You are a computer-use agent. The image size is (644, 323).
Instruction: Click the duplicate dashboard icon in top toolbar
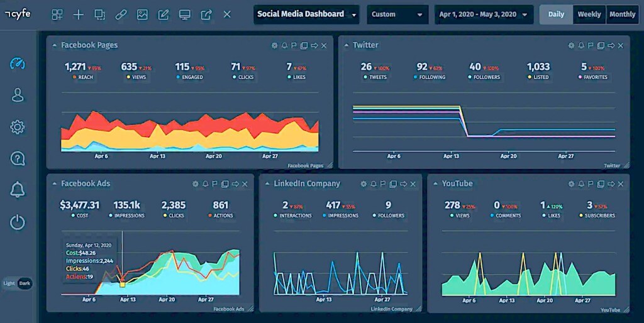click(x=99, y=15)
